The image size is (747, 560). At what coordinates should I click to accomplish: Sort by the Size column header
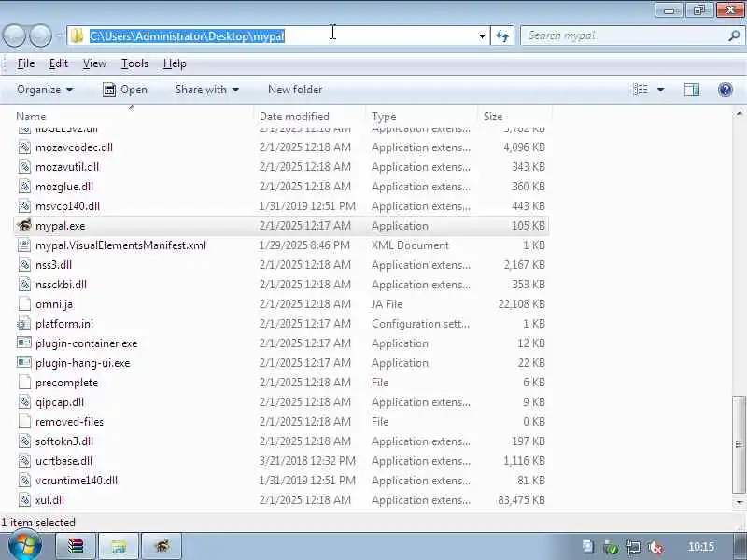coord(493,116)
